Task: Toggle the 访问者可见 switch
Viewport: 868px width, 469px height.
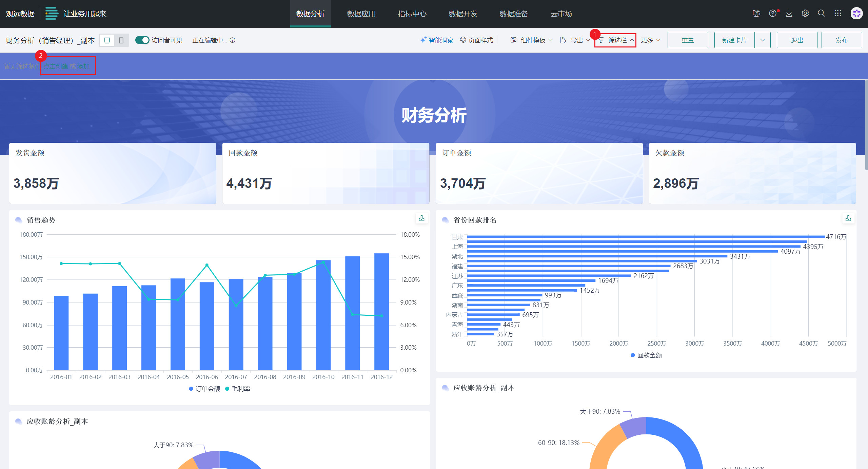Action: 142,40
